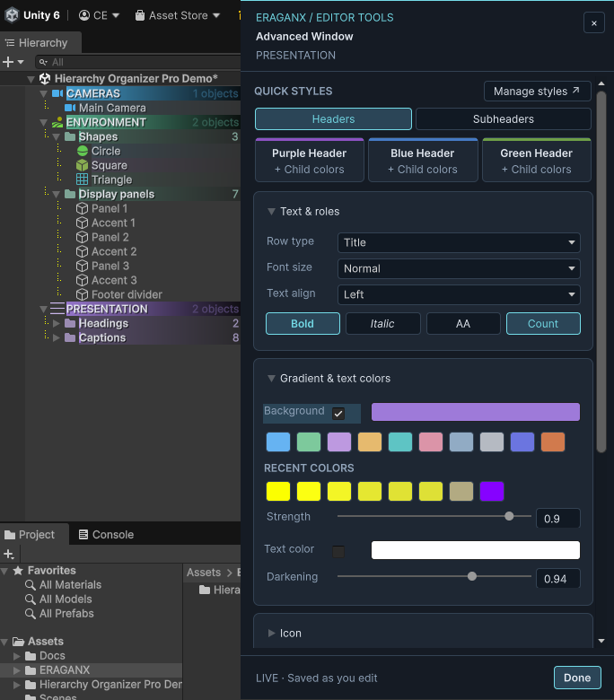Click the Done button

tap(577, 678)
